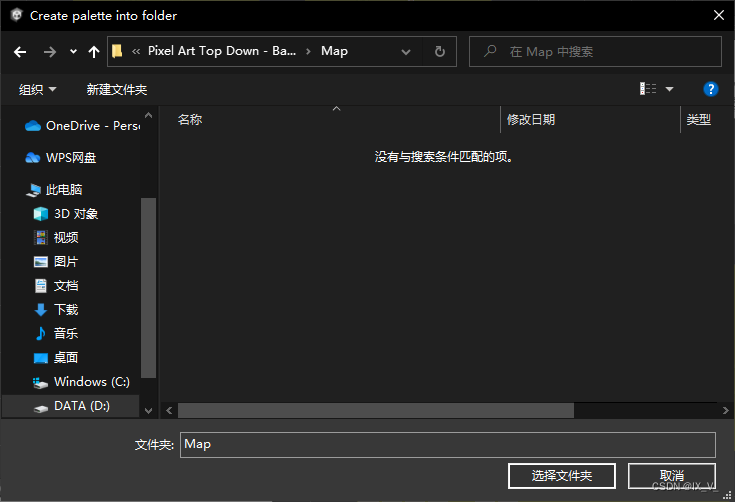Click the sidebar vertical scrollbar thumb
The image size is (735, 502).
(x=149, y=288)
